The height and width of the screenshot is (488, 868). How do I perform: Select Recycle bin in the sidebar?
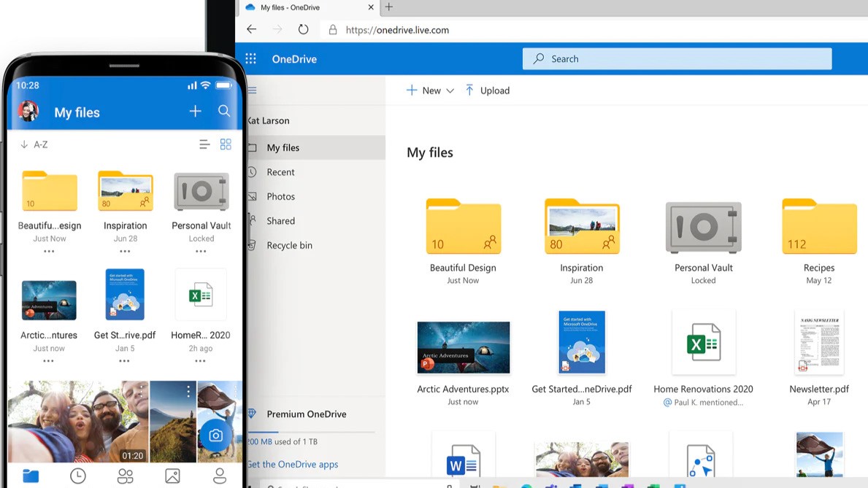pyautogui.click(x=289, y=245)
